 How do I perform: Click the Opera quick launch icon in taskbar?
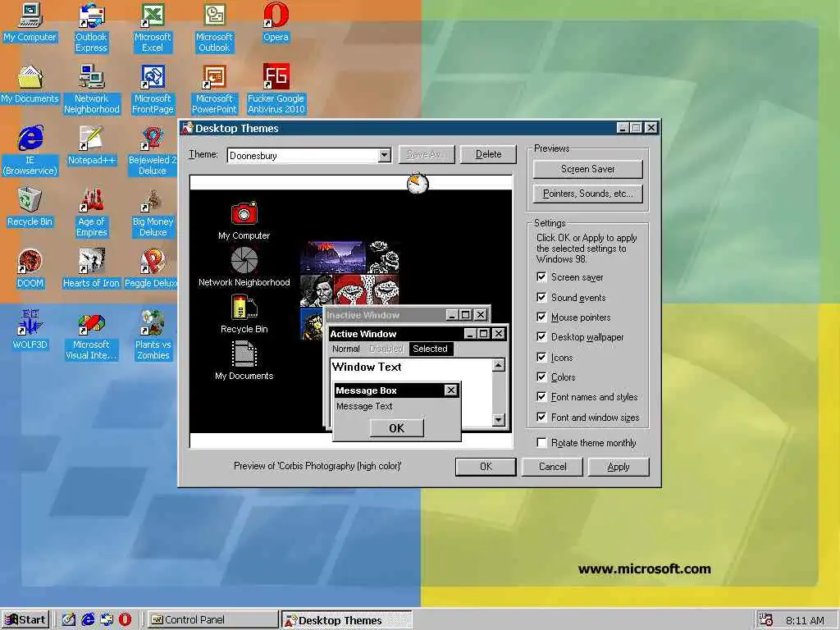(125, 619)
